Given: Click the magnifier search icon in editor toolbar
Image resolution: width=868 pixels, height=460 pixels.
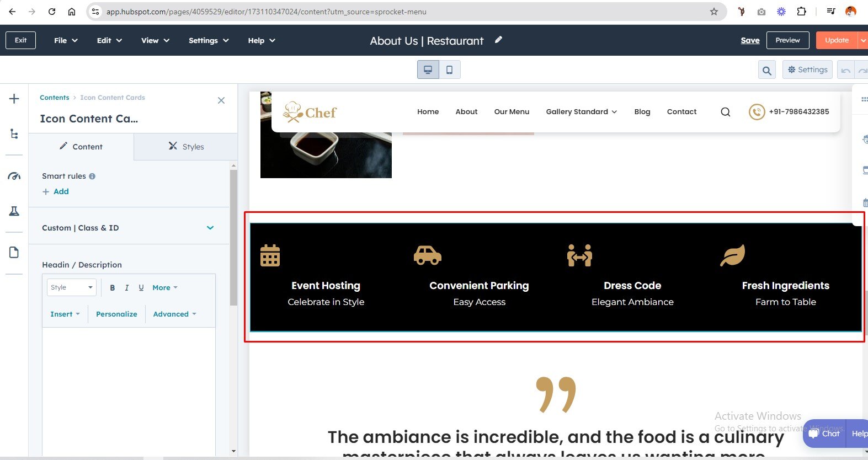Looking at the screenshot, I should pos(766,70).
